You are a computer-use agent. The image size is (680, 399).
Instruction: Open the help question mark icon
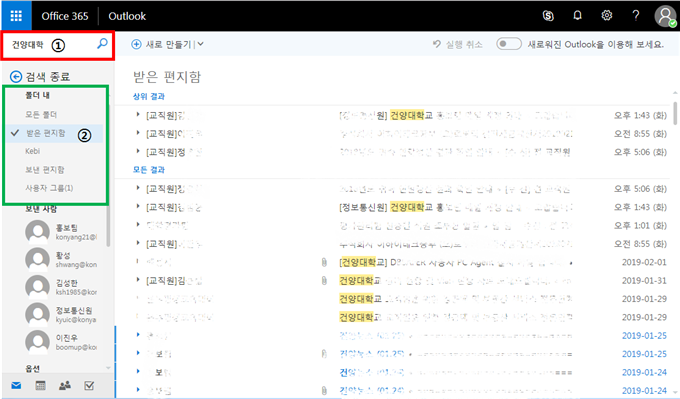pyautogui.click(x=635, y=16)
